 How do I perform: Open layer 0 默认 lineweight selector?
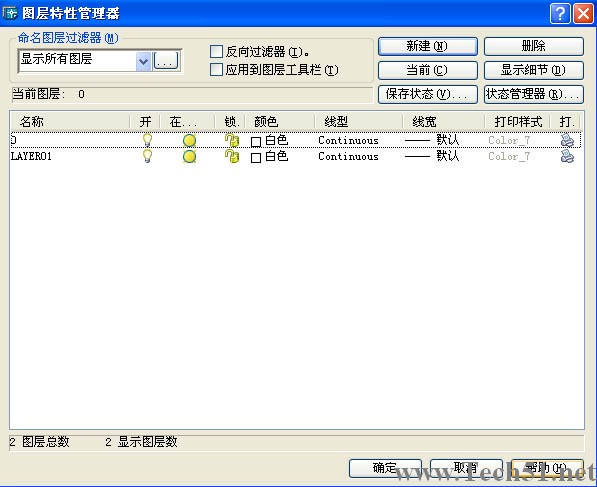point(432,140)
